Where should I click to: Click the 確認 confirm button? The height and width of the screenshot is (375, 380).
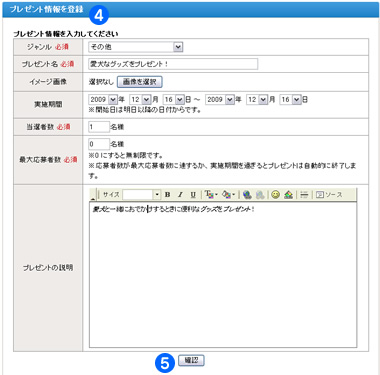tap(191, 360)
